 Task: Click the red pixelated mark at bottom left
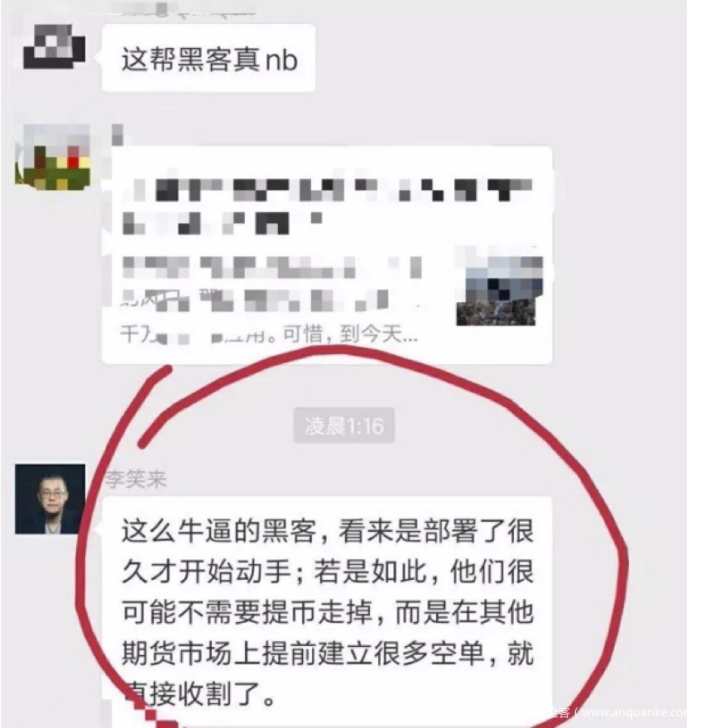point(153,714)
